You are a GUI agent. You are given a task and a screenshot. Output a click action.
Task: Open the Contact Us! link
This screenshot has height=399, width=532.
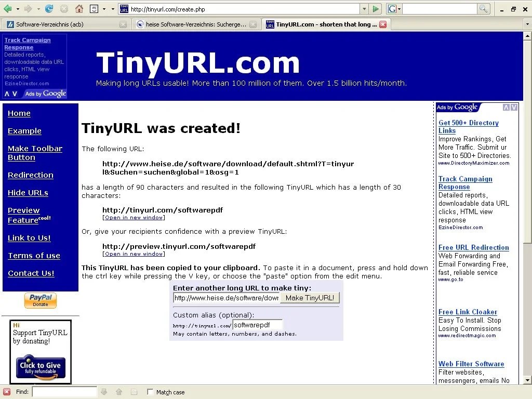[x=31, y=273]
